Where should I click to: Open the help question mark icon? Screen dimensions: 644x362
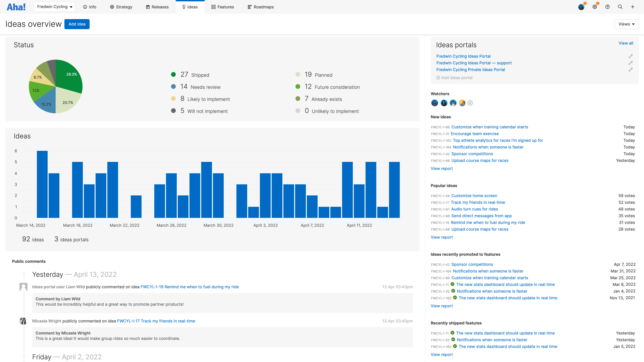coord(607,7)
